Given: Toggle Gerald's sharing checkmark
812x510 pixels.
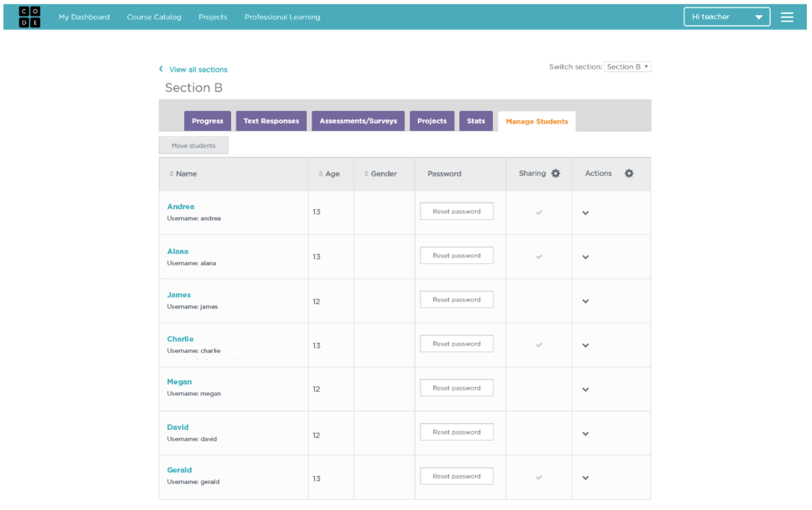Looking at the screenshot, I should tap(539, 477).
